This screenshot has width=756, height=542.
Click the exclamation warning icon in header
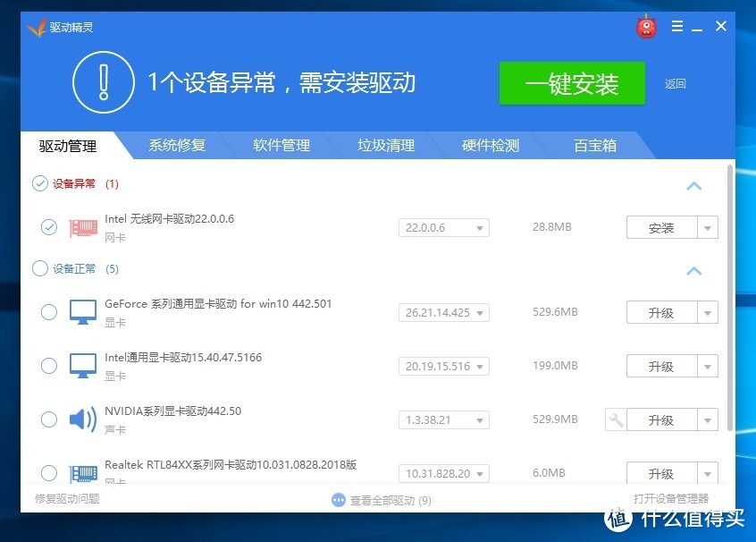pos(104,83)
